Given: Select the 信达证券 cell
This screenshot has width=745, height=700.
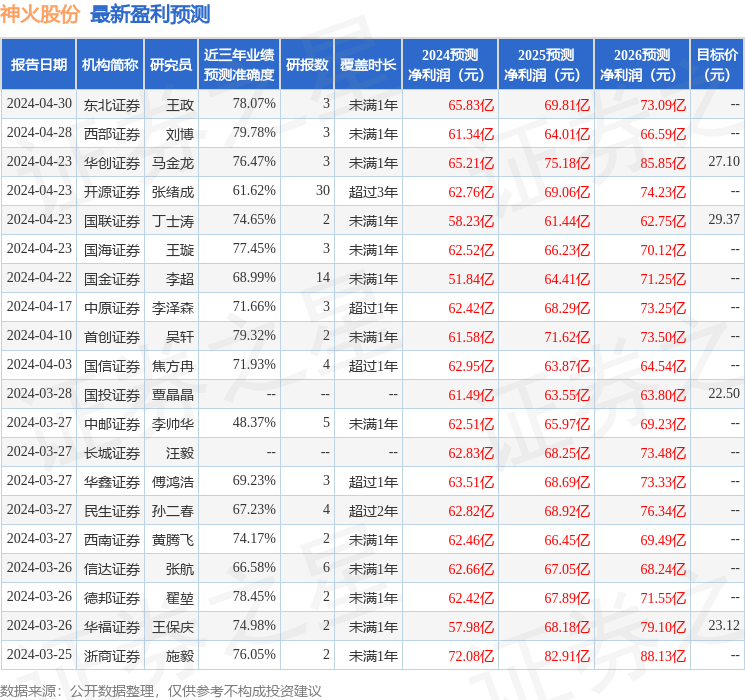Looking at the screenshot, I should tap(112, 569).
